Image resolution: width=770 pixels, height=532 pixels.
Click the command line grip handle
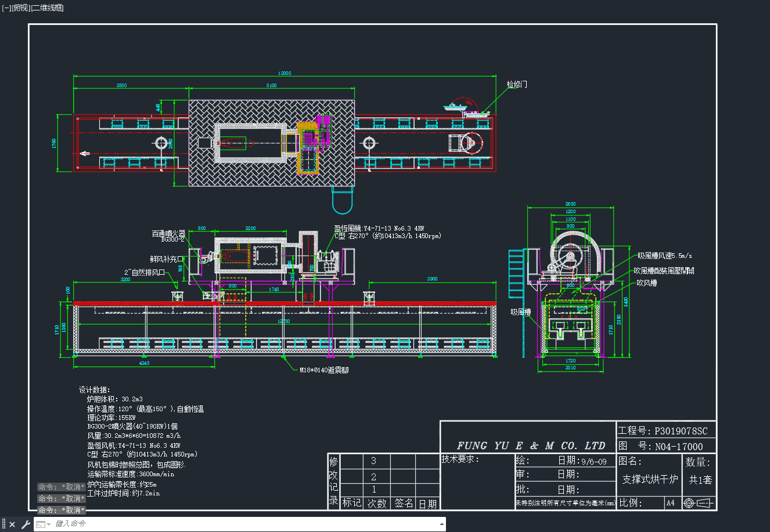[x=3, y=524]
